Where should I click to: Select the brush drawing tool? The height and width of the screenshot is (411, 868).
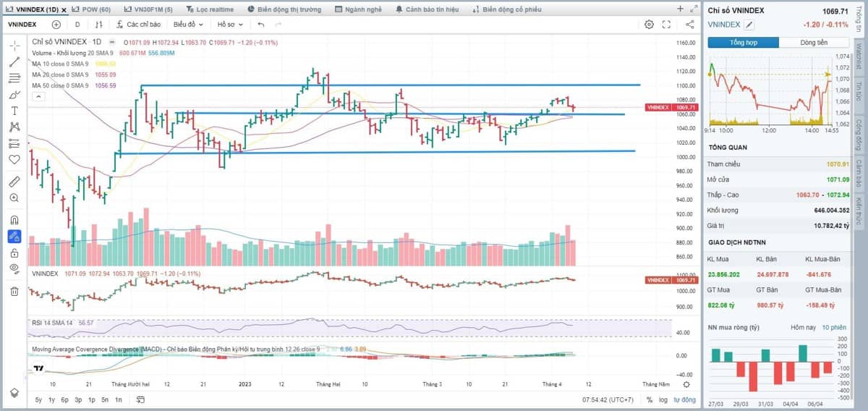click(14, 95)
